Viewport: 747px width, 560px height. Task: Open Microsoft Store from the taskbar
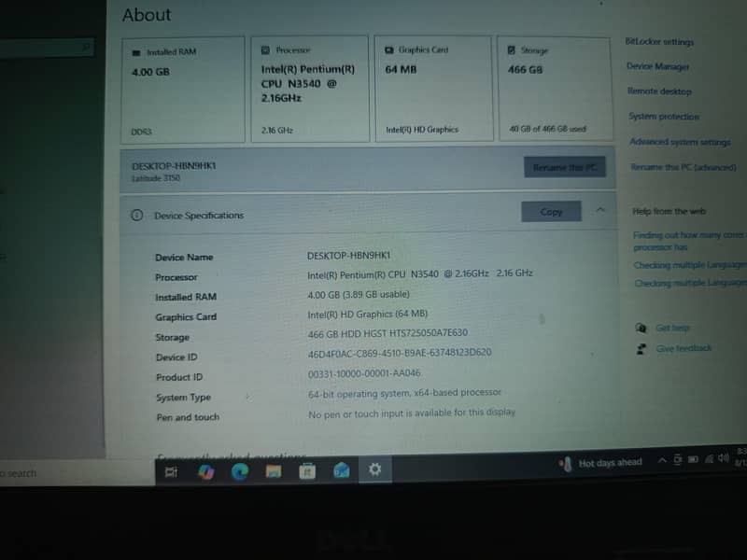tap(307, 471)
